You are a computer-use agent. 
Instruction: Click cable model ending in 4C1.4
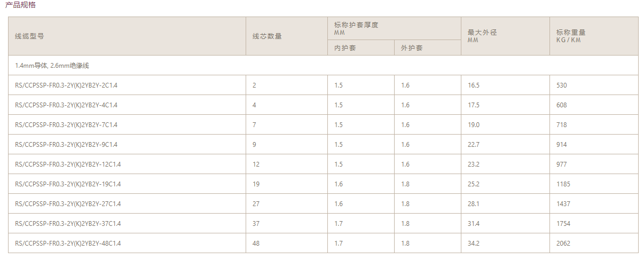pos(66,105)
